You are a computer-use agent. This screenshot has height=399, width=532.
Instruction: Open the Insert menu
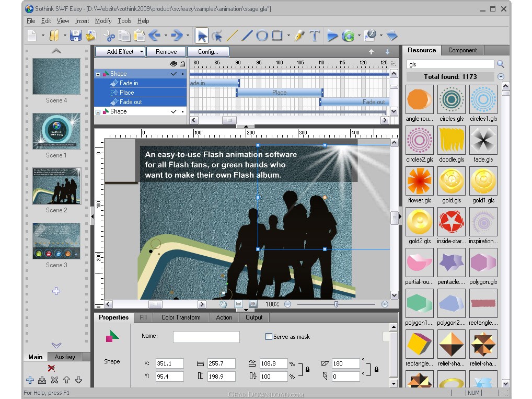82,21
